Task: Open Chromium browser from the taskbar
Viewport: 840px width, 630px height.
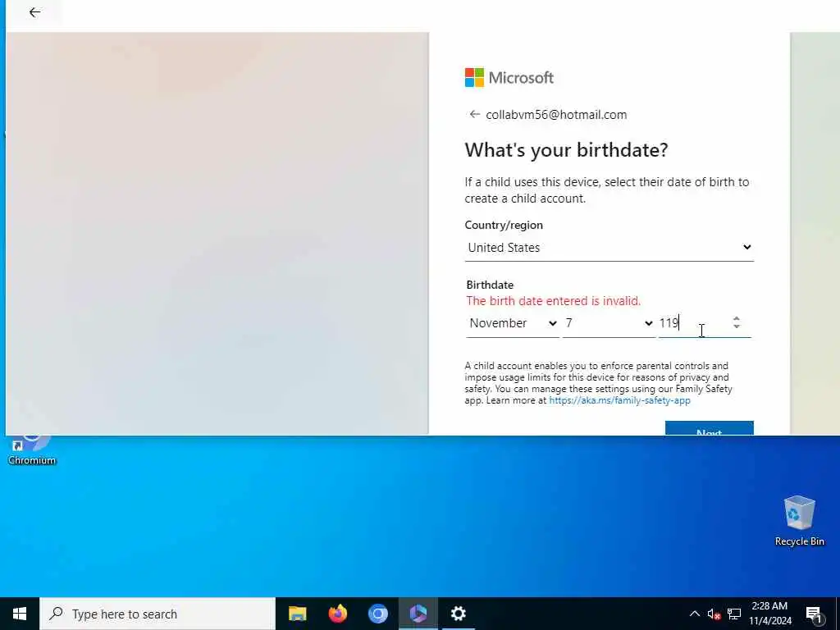Action: click(x=377, y=614)
